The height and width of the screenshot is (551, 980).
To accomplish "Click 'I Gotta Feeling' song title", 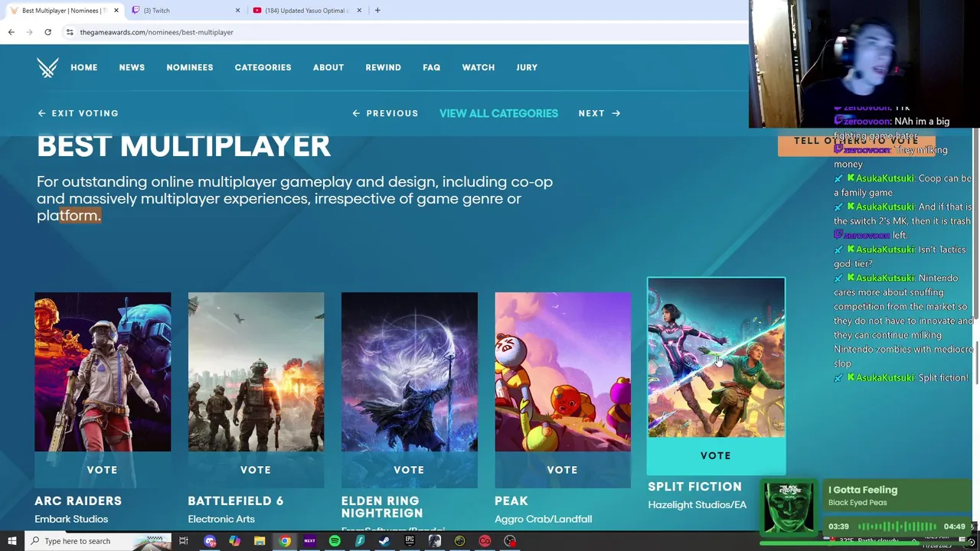I will [863, 490].
